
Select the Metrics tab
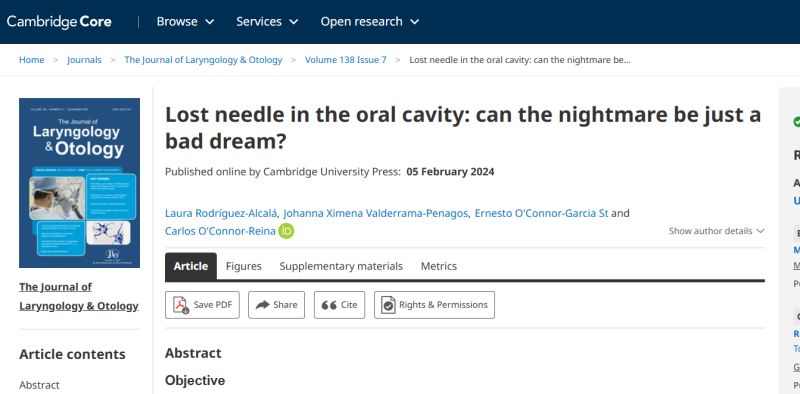click(439, 266)
